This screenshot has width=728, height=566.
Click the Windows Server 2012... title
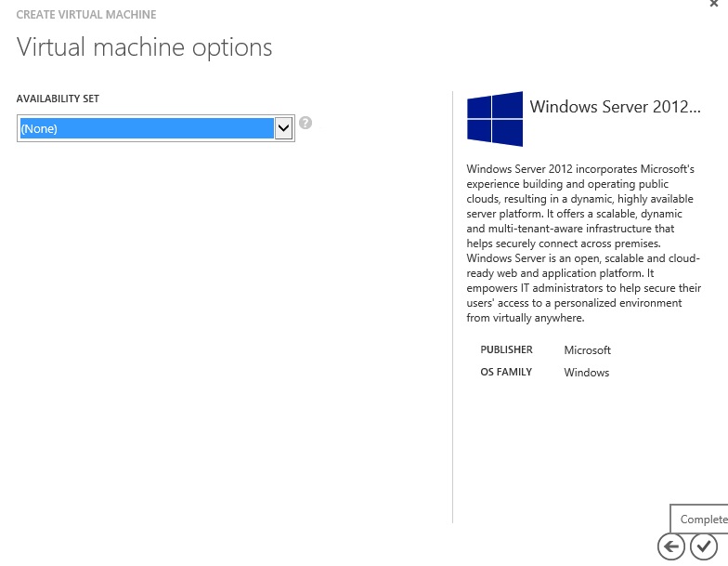(x=615, y=107)
